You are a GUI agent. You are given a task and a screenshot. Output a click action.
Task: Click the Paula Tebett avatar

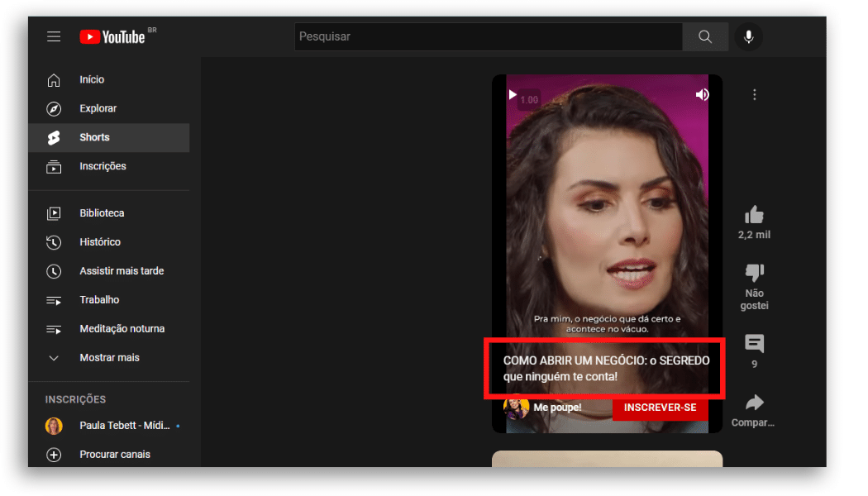point(54,426)
